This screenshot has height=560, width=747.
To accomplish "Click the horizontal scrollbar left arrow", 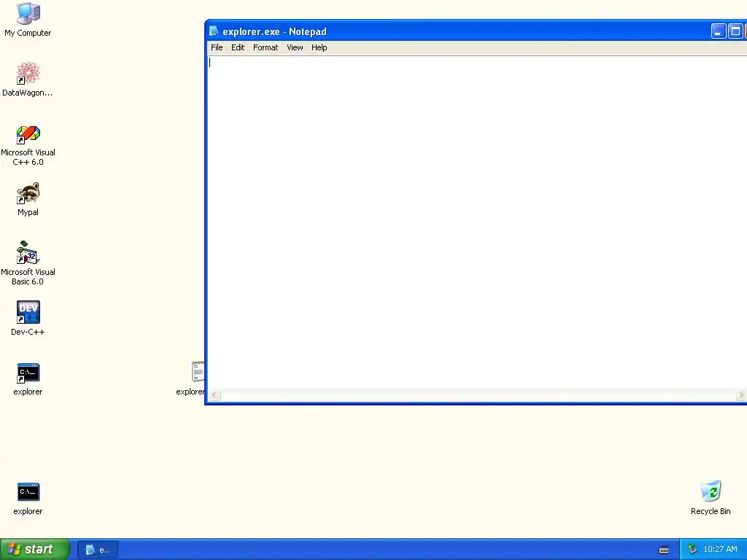I will tap(214, 394).
